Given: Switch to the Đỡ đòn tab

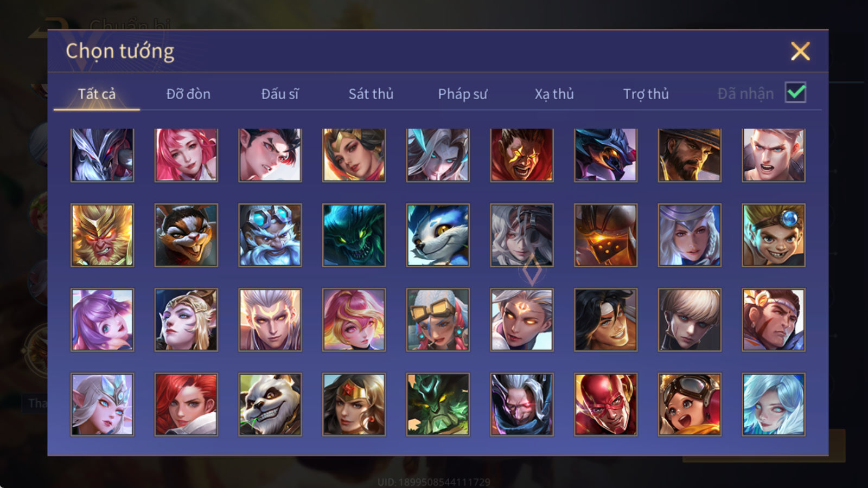Looking at the screenshot, I should 188,94.
